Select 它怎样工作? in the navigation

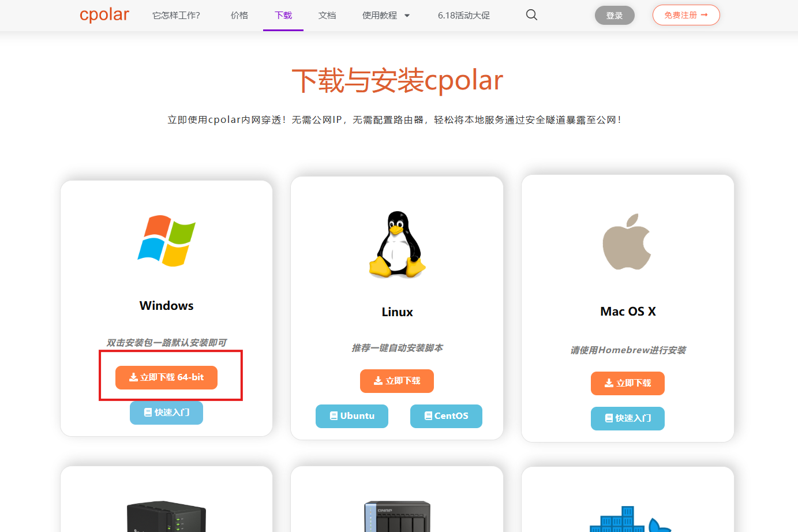point(176,16)
